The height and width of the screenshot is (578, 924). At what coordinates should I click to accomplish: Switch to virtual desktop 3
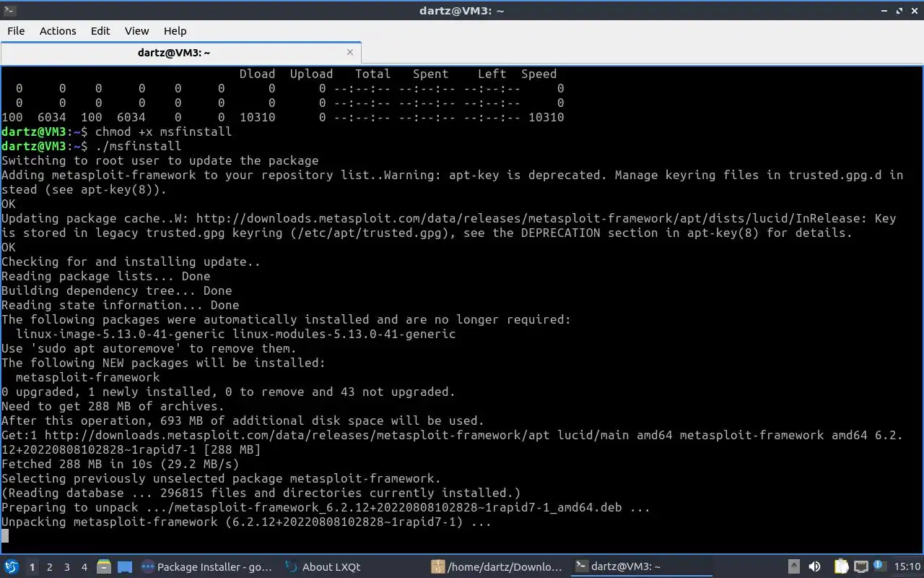[x=66, y=567]
